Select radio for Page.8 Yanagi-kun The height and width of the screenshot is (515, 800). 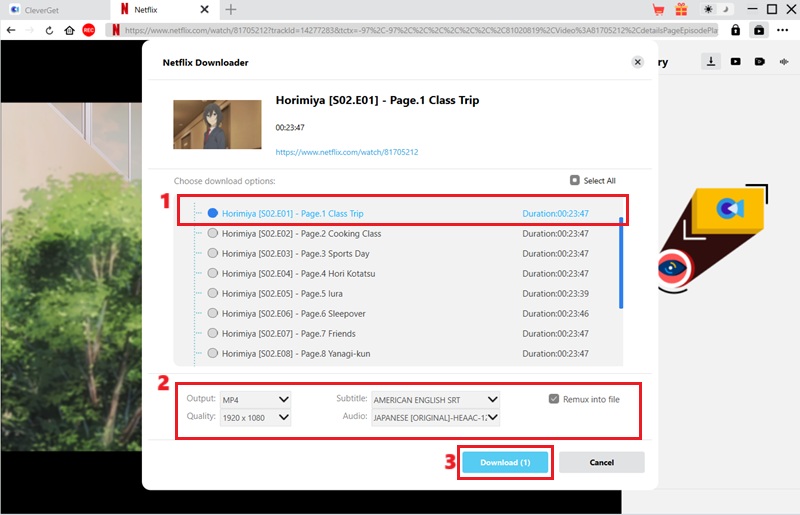[x=213, y=353]
